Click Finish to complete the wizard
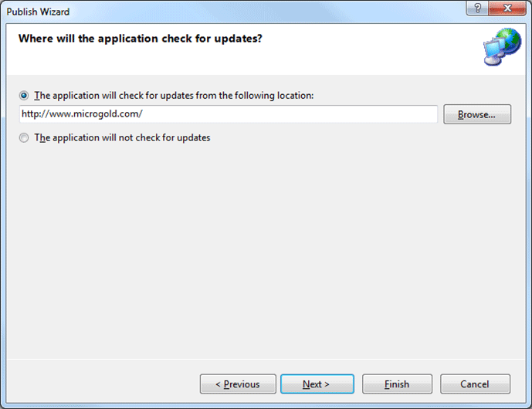Image resolution: width=532 pixels, height=409 pixels. pos(396,384)
